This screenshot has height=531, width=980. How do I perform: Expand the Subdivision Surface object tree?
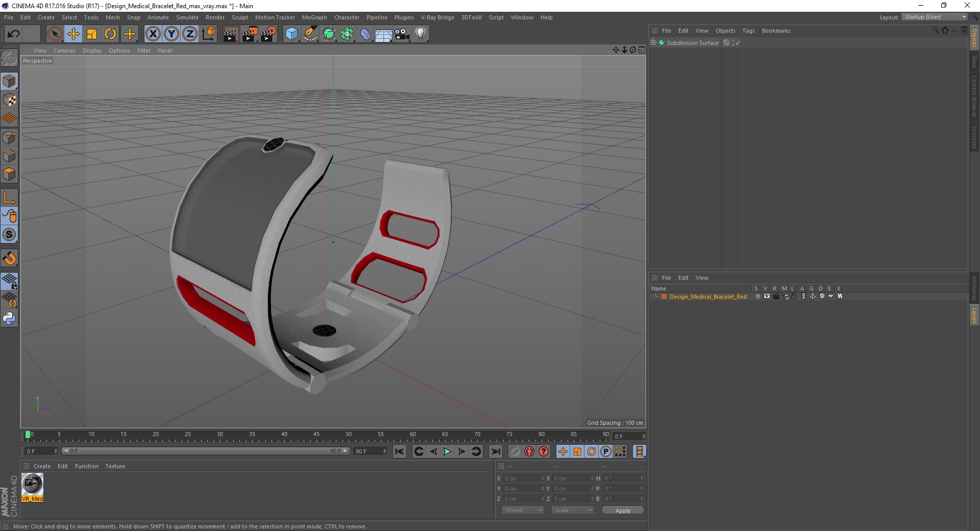653,43
